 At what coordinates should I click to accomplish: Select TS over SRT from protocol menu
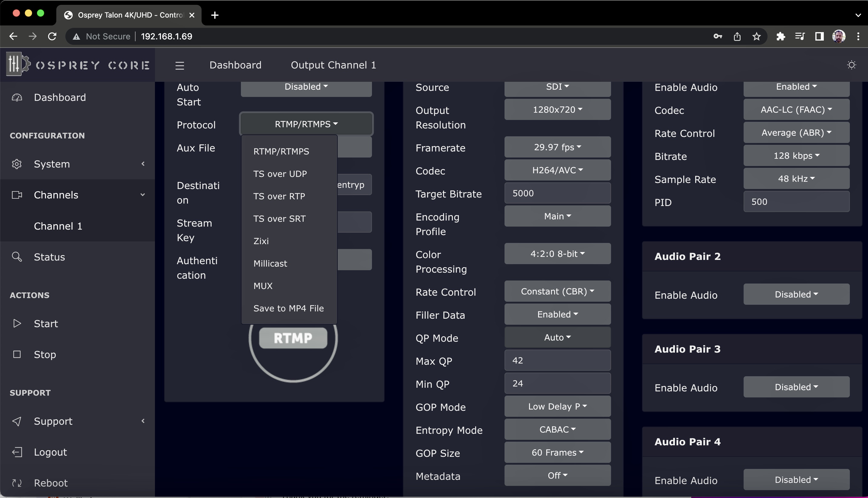[279, 219]
